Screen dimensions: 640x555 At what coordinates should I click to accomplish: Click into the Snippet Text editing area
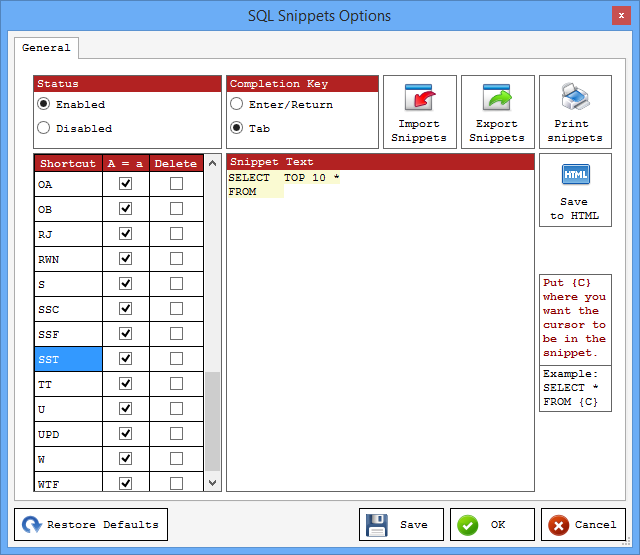click(x=380, y=331)
